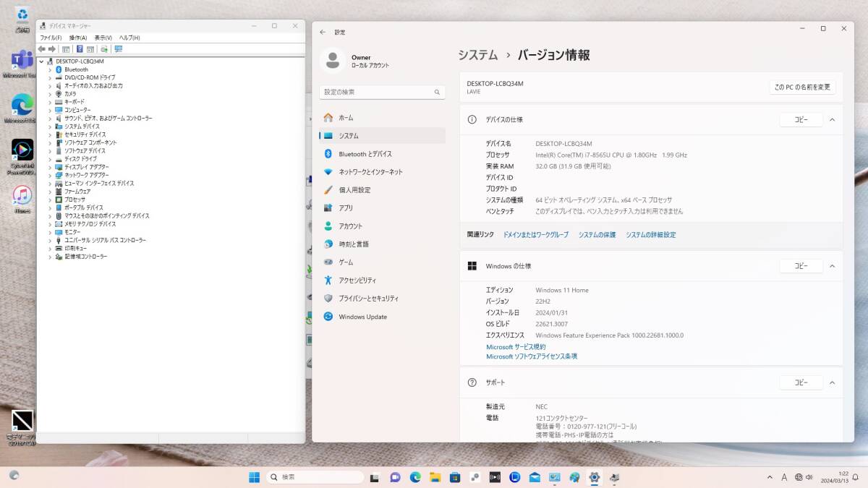The height and width of the screenshot is (488, 868).
Task: Open Microsoft Store from the taskbar
Action: pos(455,477)
